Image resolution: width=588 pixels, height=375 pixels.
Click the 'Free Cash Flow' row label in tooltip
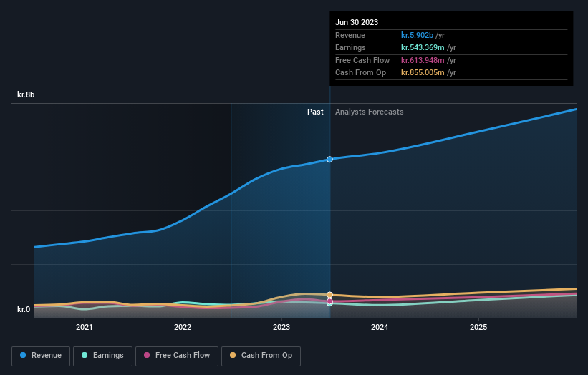[x=362, y=60]
